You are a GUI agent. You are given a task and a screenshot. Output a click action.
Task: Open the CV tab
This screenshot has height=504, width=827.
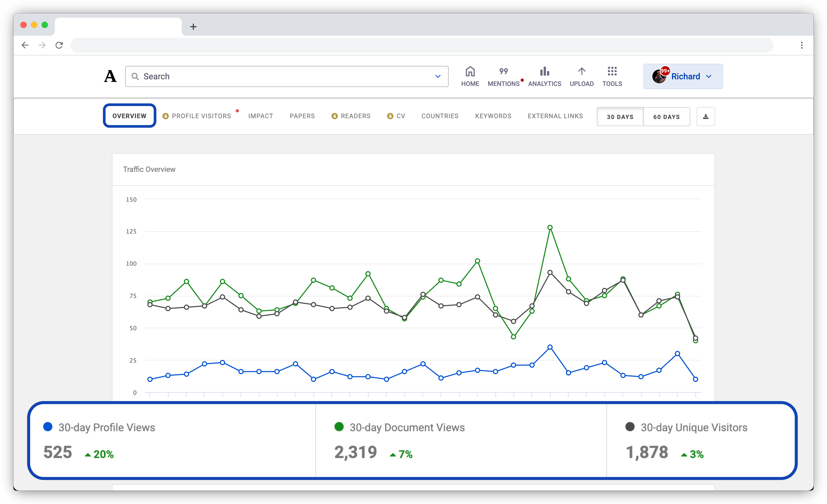pyautogui.click(x=401, y=116)
